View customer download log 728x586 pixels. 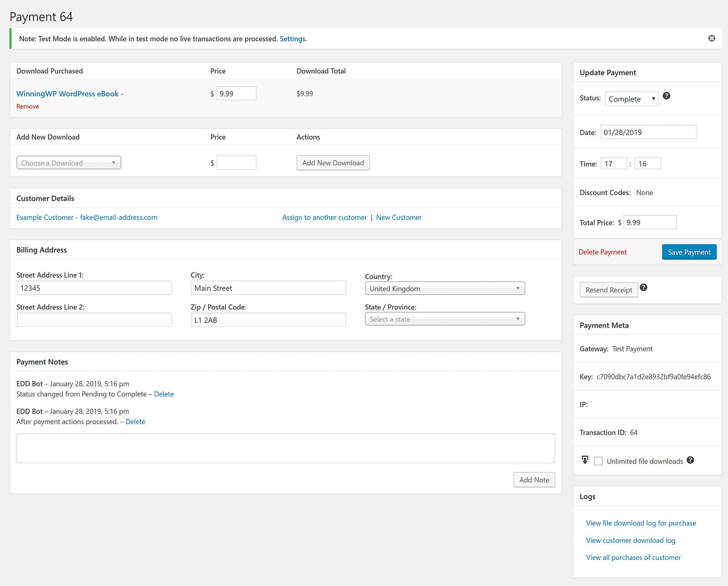click(x=631, y=540)
